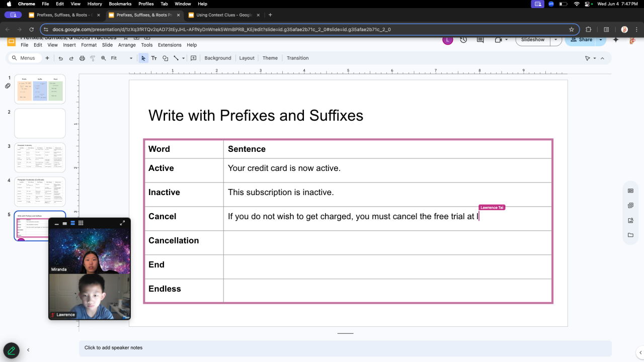The height and width of the screenshot is (362, 644).
Task: Open version history clock icon
Action: [x=463, y=40]
